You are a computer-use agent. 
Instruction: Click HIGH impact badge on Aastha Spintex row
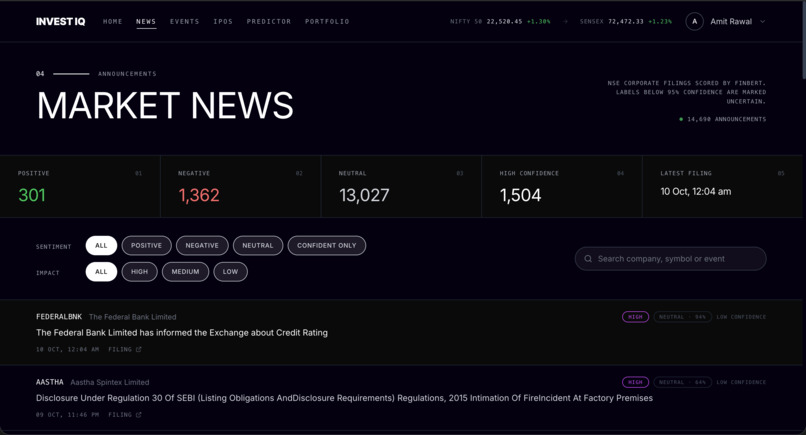[635, 382]
